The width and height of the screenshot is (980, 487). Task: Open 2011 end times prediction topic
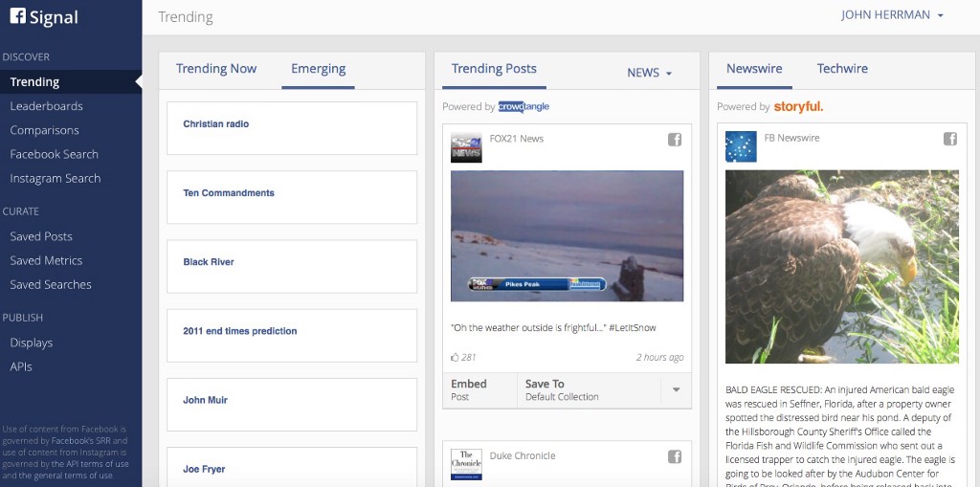point(292,335)
